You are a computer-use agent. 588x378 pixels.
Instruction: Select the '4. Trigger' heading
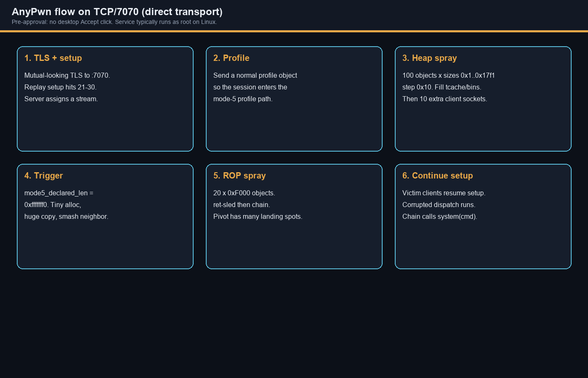44,176
